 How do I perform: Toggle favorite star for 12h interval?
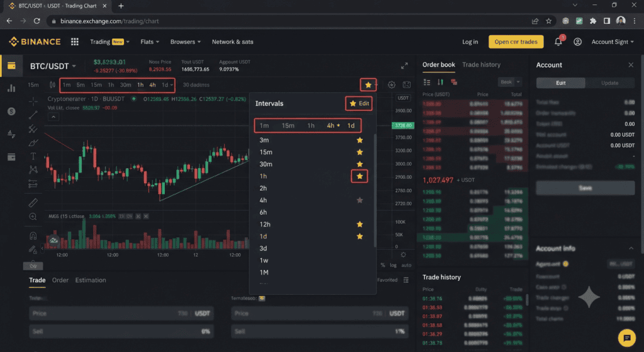tap(360, 224)
